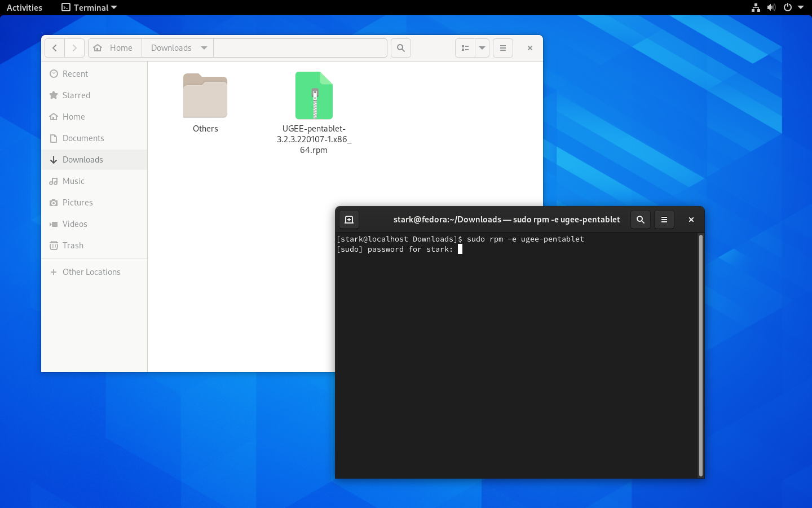This screenshot has width=812, height=508.
Task: Open Other Locations in sidebar
Action: (94, 272)
